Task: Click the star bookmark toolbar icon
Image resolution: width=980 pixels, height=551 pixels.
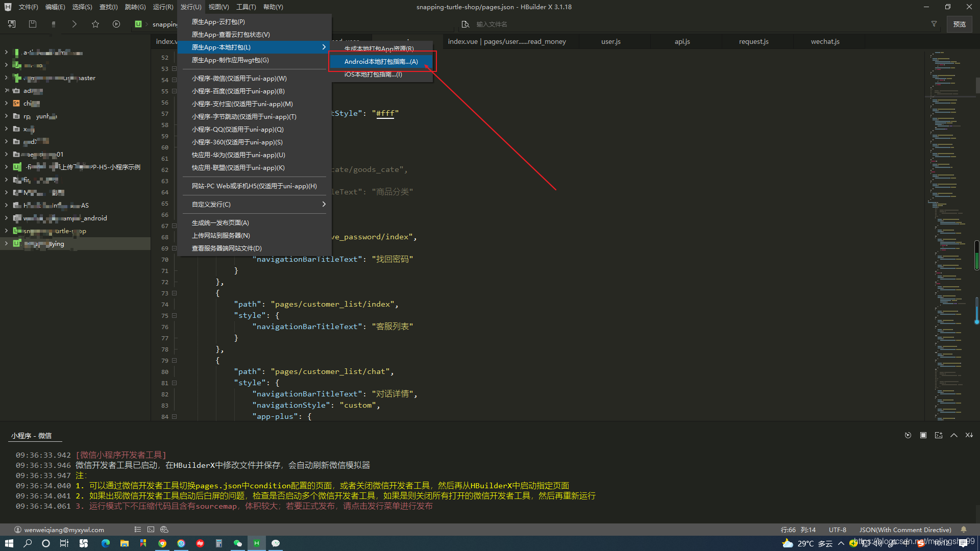Action: click(95, 24)
